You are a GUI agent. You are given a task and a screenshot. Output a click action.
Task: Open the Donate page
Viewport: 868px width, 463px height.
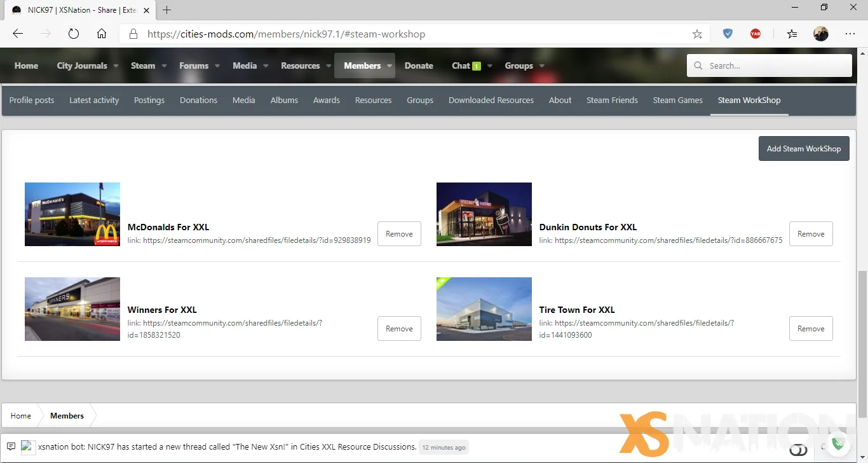click(419, 66)
